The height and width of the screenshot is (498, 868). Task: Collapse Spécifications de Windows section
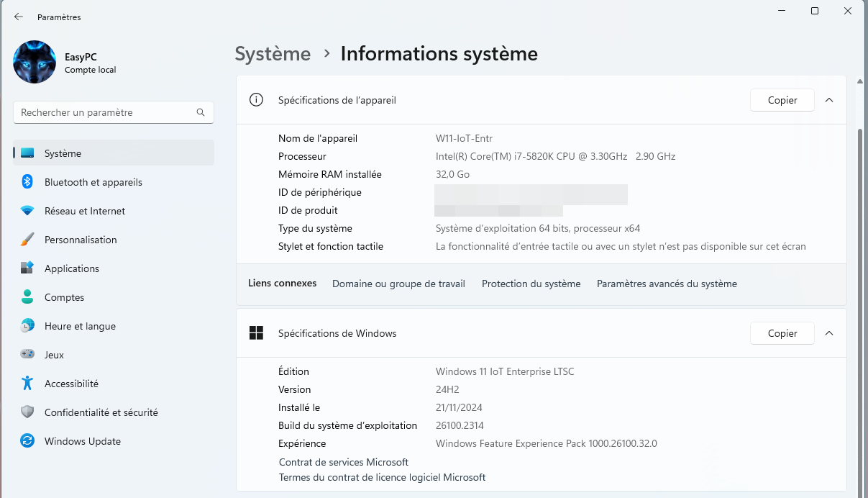[x=829, y=333]
